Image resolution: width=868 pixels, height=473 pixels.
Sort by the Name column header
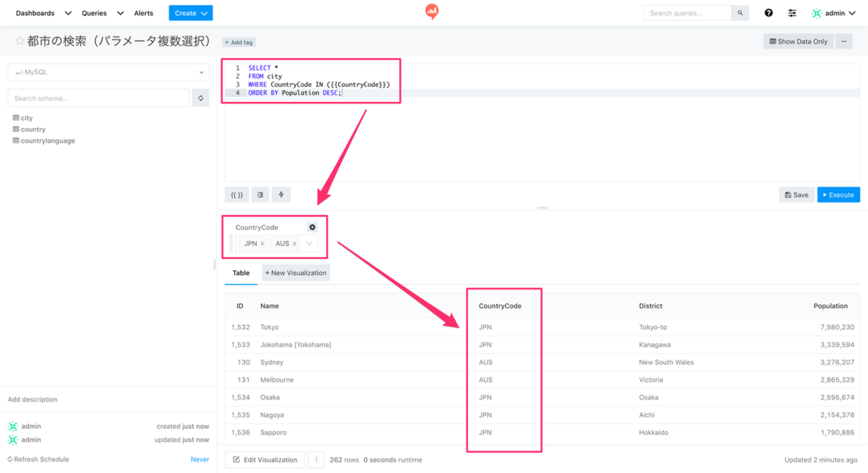pos(270,306)
